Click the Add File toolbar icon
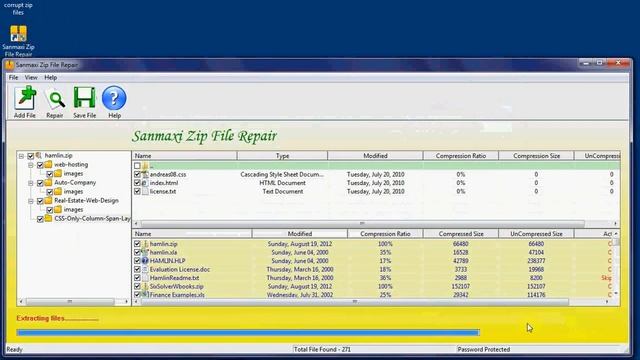The width and height of the screenshot is (640, 360). pos(25,98)
